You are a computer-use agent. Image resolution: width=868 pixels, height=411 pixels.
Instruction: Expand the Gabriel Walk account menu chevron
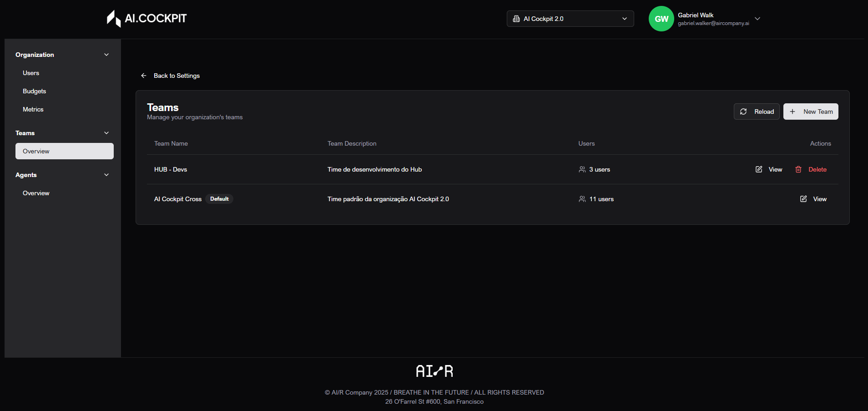757,19
